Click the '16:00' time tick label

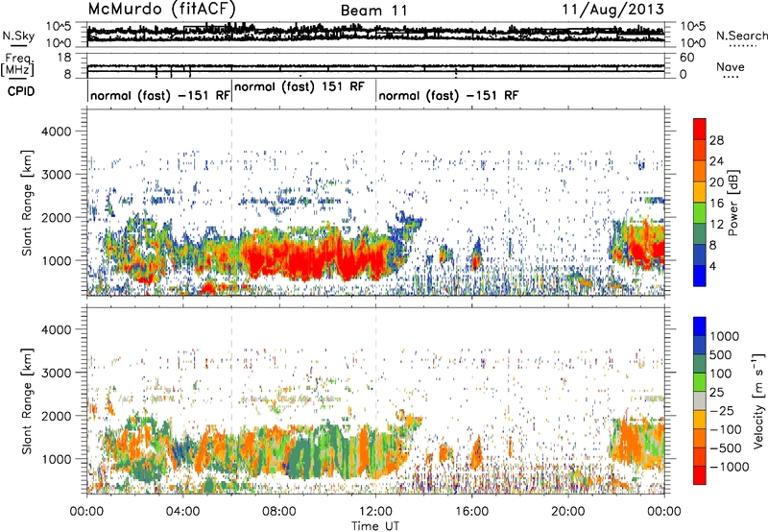pyautogui.click(x=471, y=512)
